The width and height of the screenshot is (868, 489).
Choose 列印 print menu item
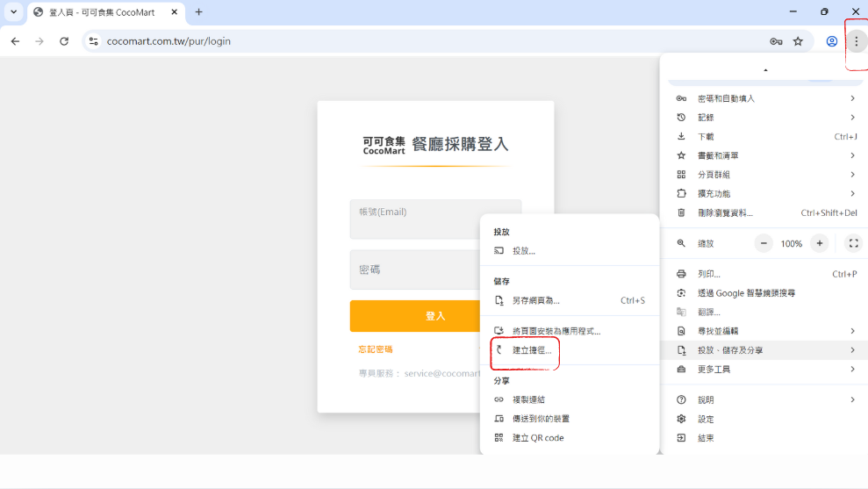click(764, 274)
